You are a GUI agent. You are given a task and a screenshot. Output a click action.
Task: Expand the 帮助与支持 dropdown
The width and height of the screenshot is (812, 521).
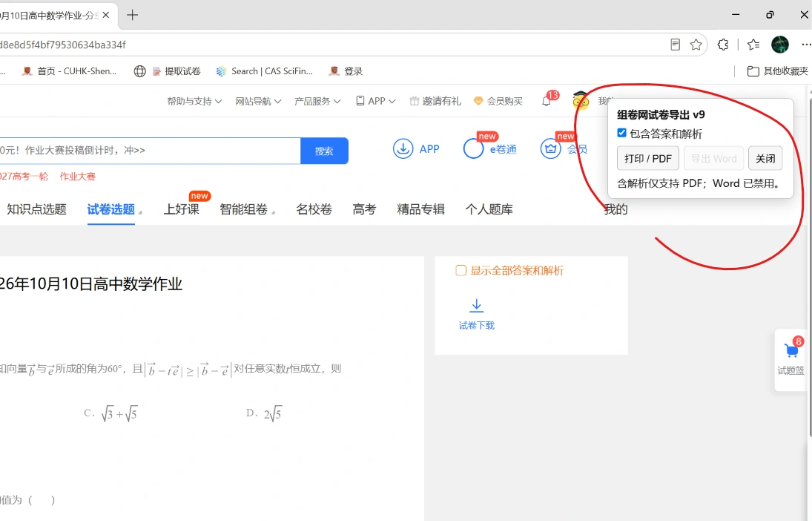click(194, 101)
